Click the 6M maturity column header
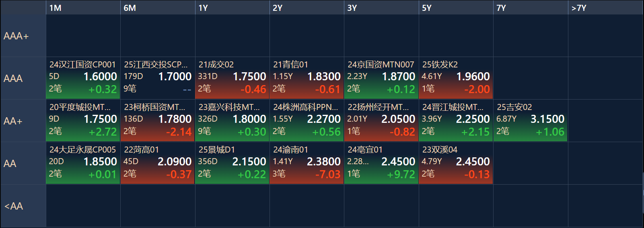 click(x=158, y=8)
